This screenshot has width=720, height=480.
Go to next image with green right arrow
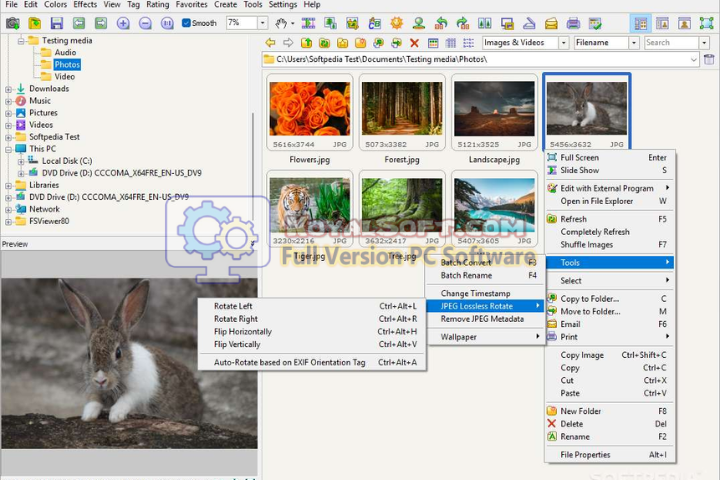[101, 23]
